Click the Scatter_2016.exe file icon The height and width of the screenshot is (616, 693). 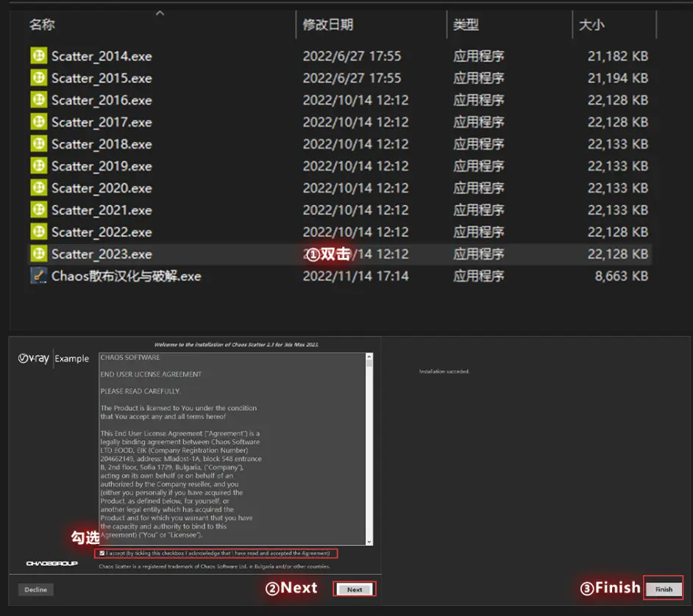click(x=39, y=100)
